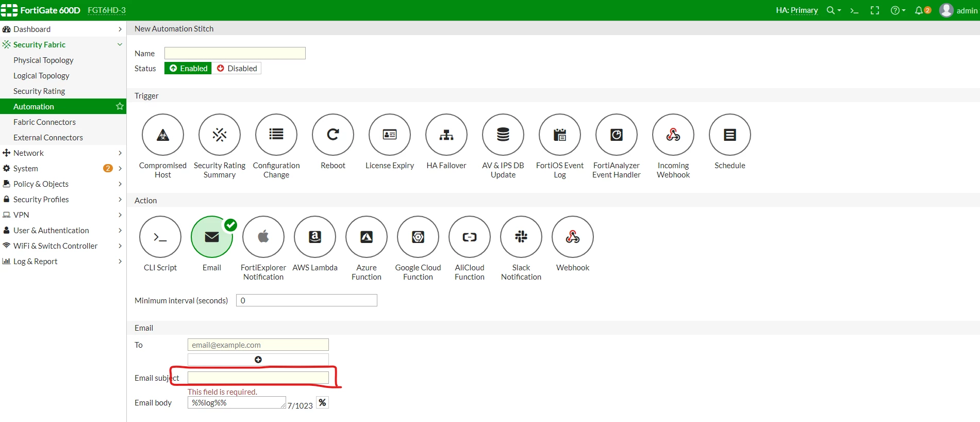Pick the Schedule trigger icon

pos(730,135)
